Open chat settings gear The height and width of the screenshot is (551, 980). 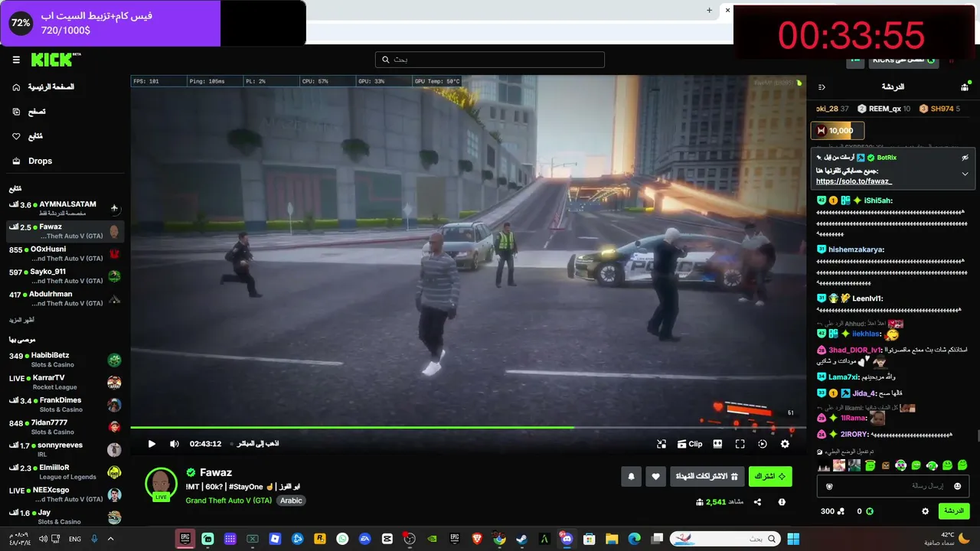click(925, 511)
